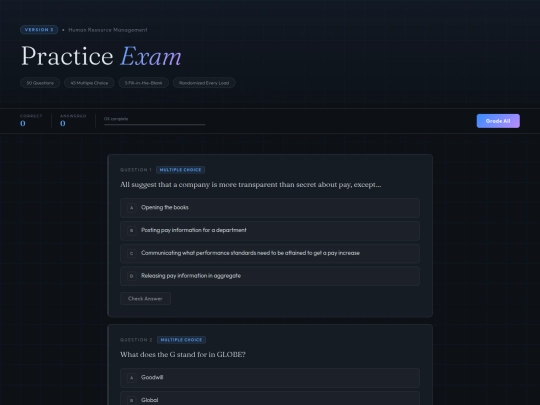The width and height of the screenshot is (540, 405).
Task: Click Question 2 Multiple Choice tag
Action: point(181,340)
